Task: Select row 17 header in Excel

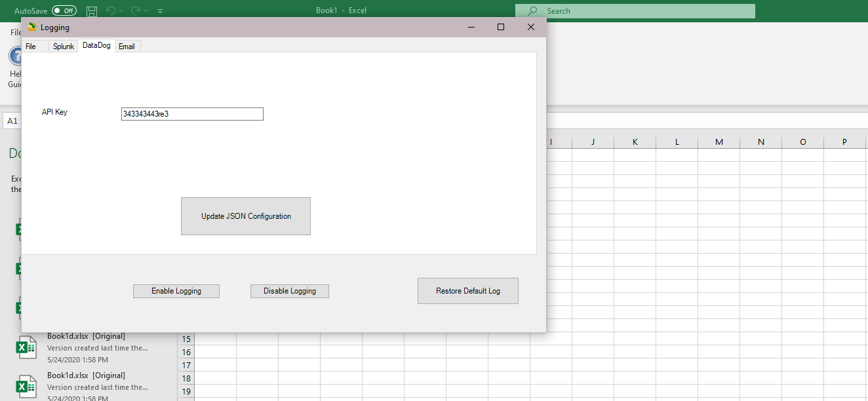Action: (x=186, y=365)
